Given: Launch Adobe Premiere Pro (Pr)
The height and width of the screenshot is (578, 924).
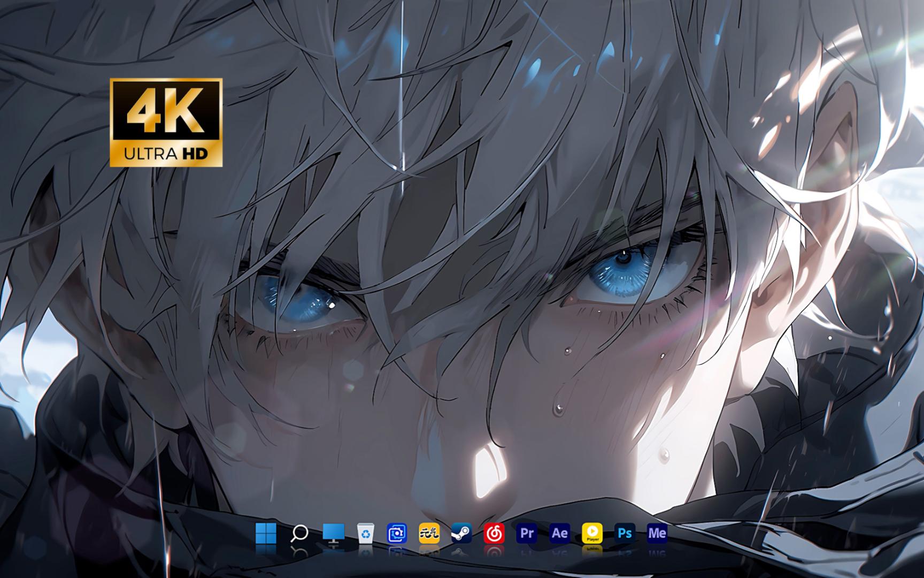Looking at the screenshot, I should (527, 533).
